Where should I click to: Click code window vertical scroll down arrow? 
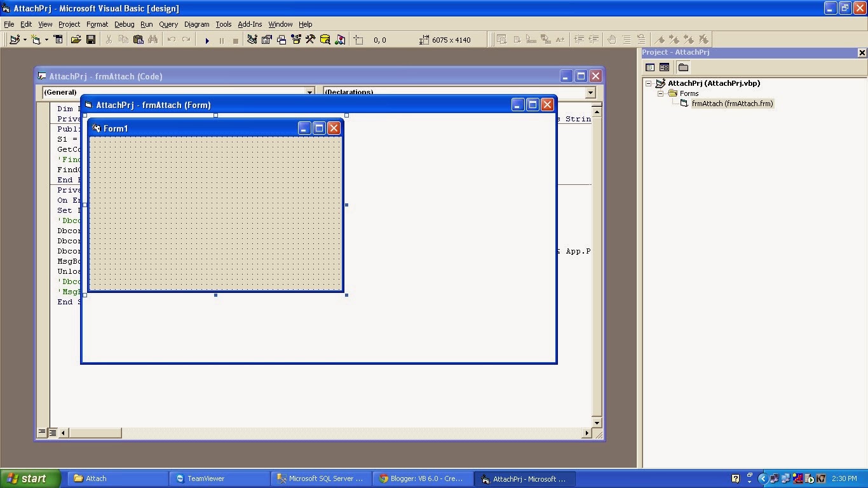click(x=597, y=423)
